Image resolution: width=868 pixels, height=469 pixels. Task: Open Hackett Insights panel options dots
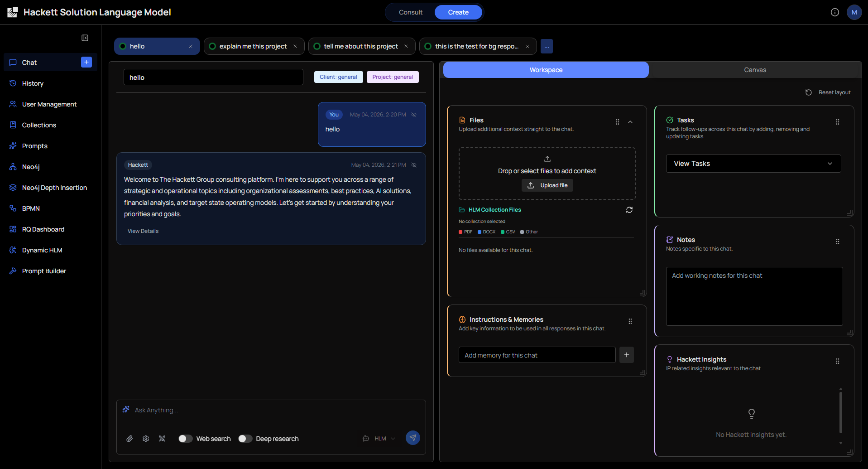click(x=838, y=361)
